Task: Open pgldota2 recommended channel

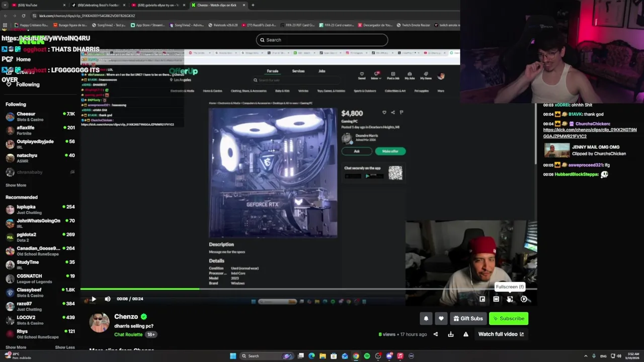Action: tap(40, 237)
